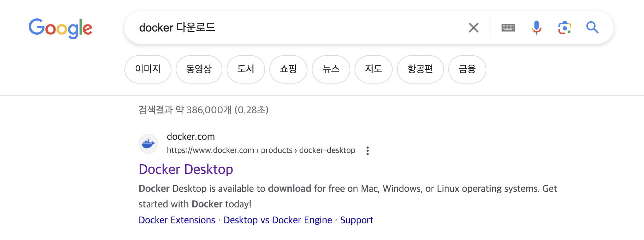The width and height of the screenshot is (644, 240).
Task: Click the magnifier search icon
Action: point(592,28)
